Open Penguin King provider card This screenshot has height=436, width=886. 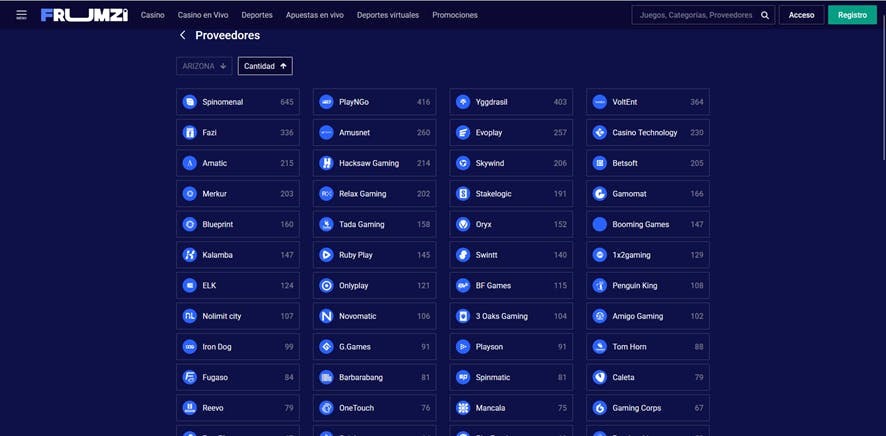pyautogui.click(x=648, y=285)
